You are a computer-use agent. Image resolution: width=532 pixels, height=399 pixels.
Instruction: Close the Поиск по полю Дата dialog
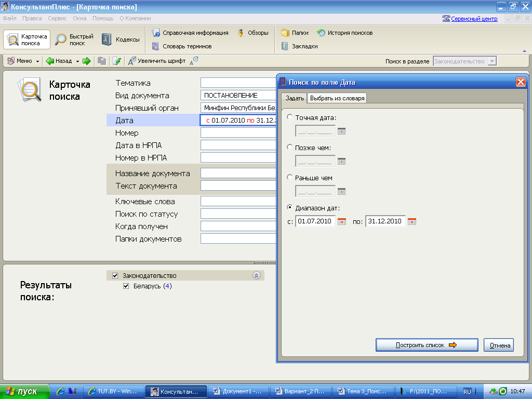click(x=521, y=82)
